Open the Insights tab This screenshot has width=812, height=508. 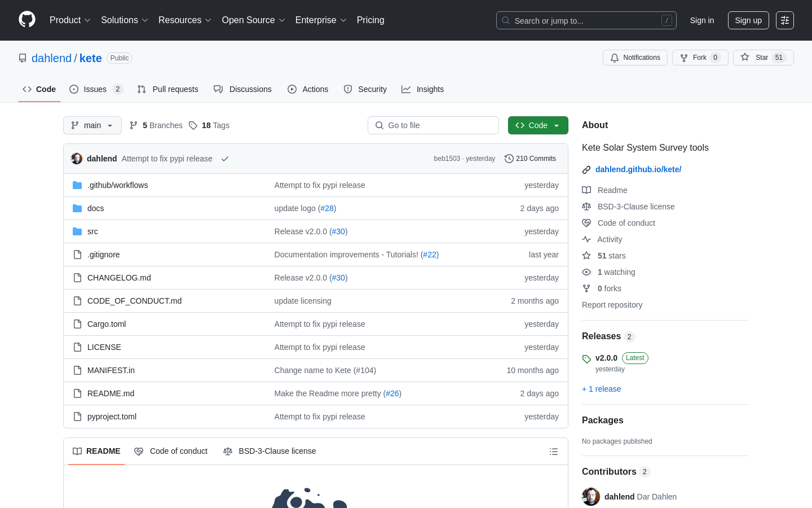[x=423, y=89]
